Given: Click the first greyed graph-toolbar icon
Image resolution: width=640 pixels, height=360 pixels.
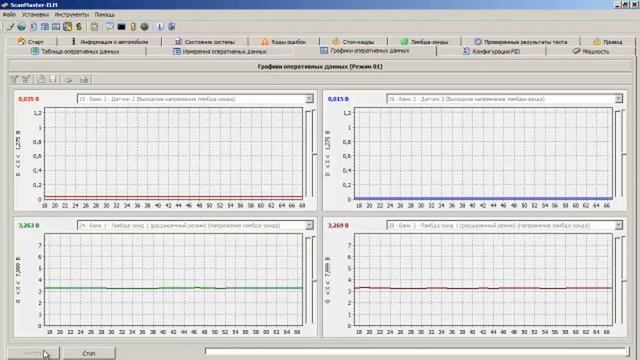Looking at the screenshot, I should pos(14,79).
